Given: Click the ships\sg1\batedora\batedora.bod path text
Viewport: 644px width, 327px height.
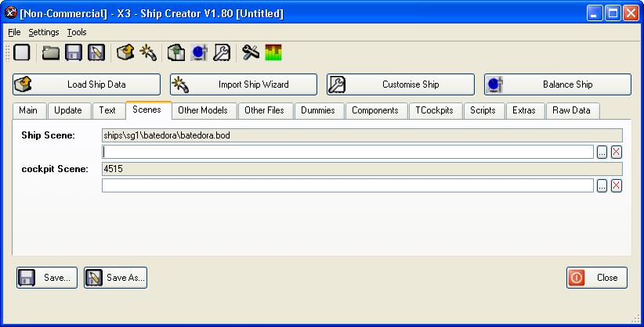Looking at the screenshot, I should 167,135.
